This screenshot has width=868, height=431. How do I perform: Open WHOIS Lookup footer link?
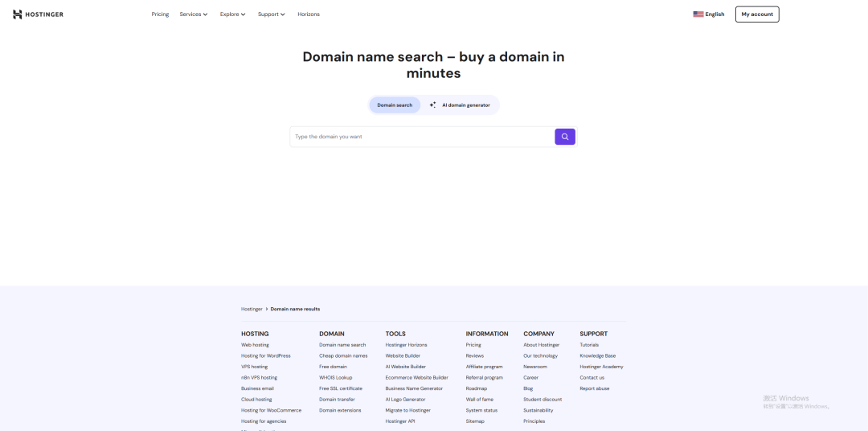pyautogui.click(x=335, y=378)
